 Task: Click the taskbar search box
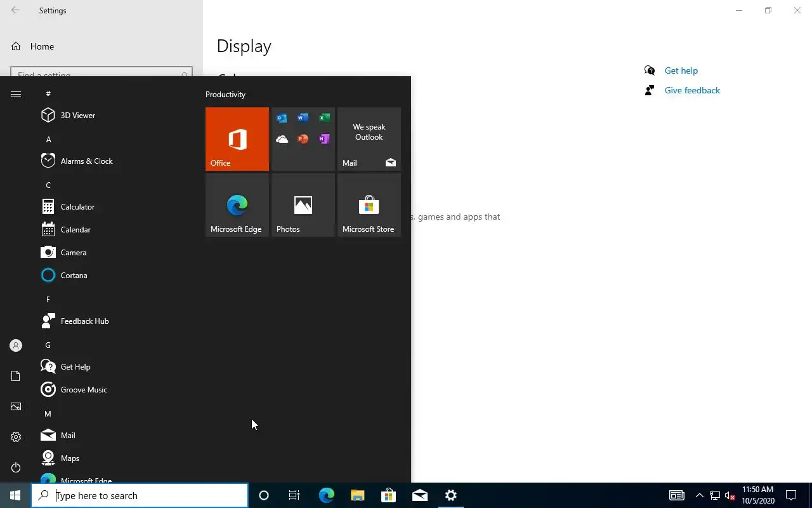tap(140, 495)
